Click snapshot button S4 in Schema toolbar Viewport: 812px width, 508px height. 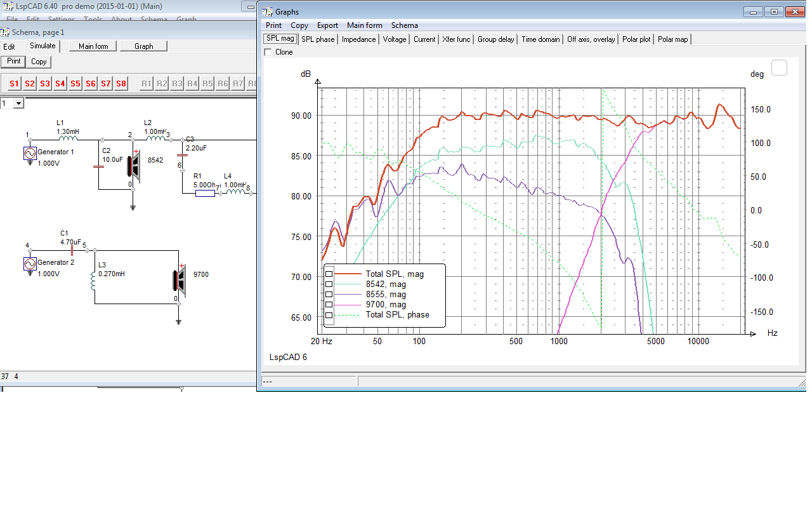pyautogui.click(x=60, y=83)
